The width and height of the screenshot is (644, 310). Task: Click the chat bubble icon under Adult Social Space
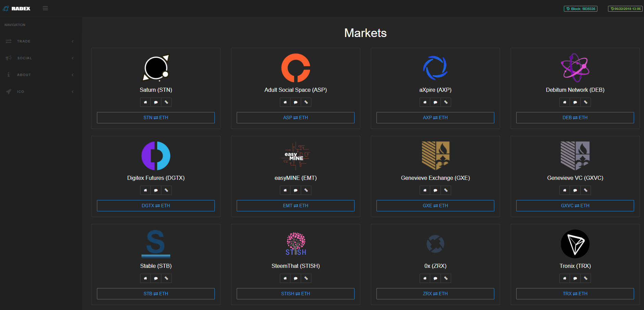click(x=296, y=102)
